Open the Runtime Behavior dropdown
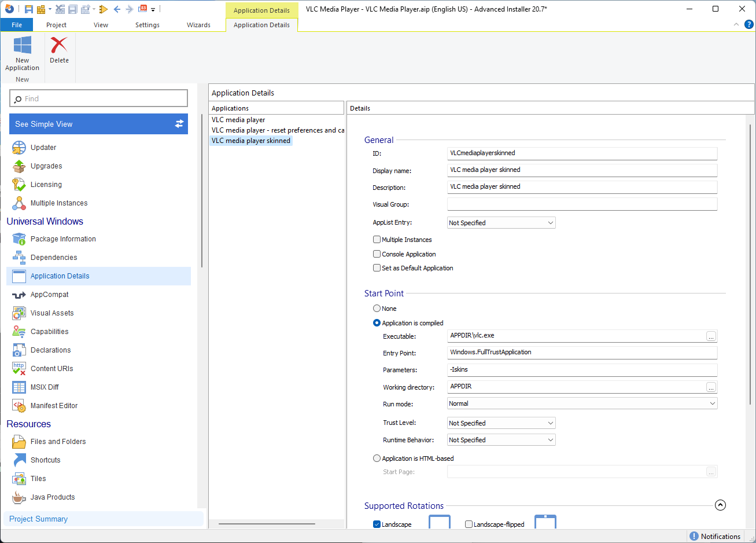The height and width of the screenshot is (543, 756). click(501, 440)
